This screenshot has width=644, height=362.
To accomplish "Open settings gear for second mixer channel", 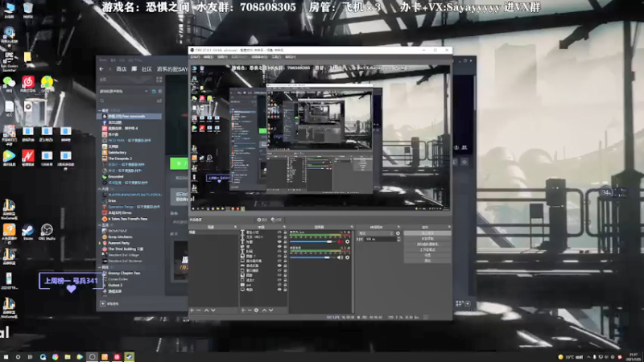I will point(348,257).
